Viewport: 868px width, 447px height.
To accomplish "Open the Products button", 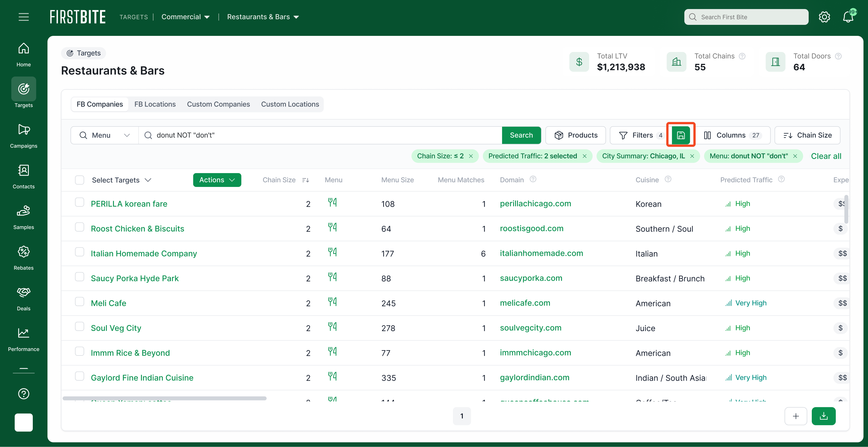I will tap(576, 135).
